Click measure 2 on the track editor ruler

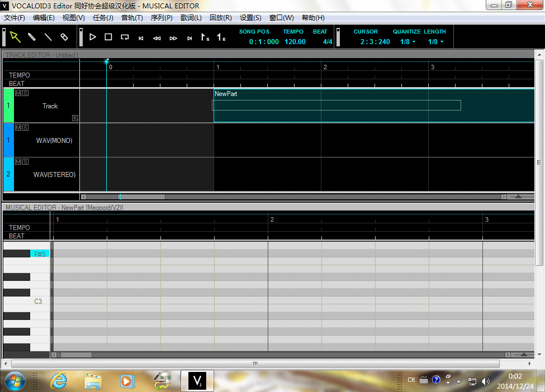(x=325, y=67)
